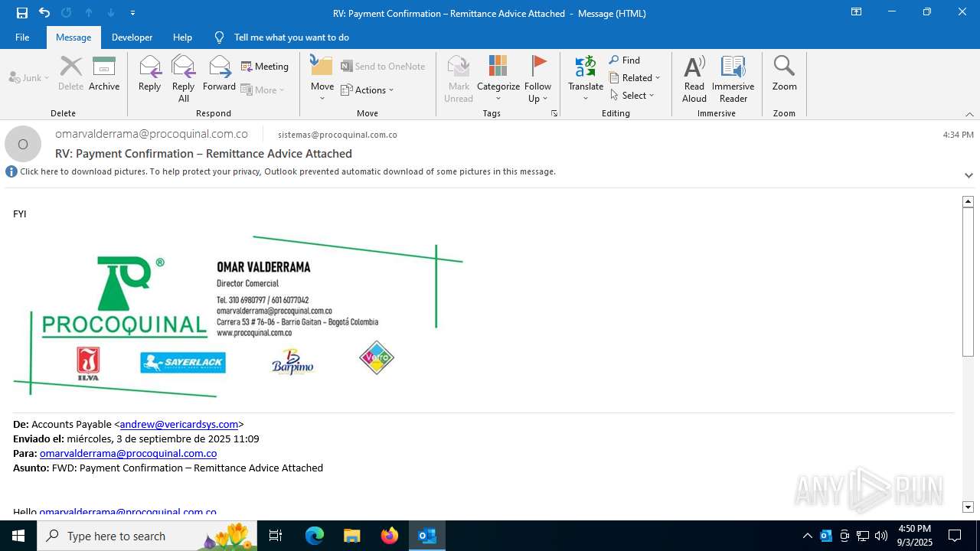Archive this message
Viewport: 980px width, 551px height.
tap(104, 74)
